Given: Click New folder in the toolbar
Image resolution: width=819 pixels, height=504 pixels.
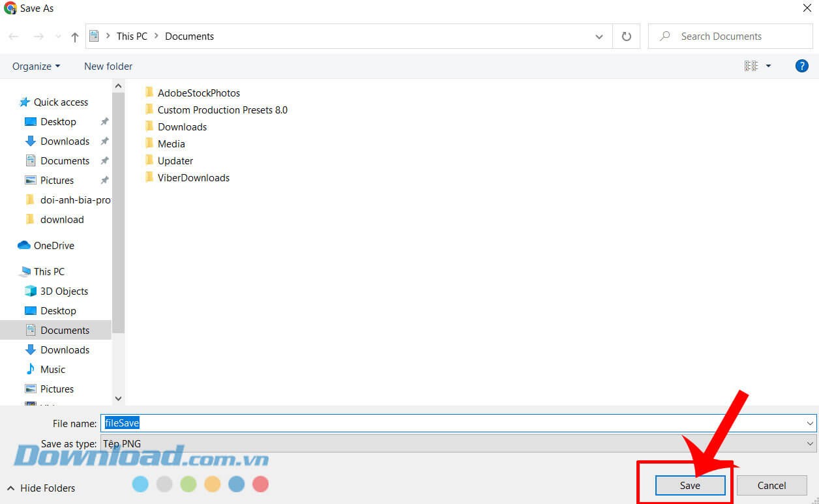Looking at the screenshot, I should [x=108, y=67].
